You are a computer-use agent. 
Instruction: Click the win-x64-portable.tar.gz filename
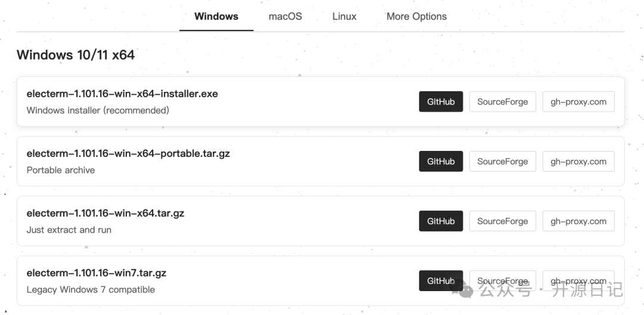point(128,153)
